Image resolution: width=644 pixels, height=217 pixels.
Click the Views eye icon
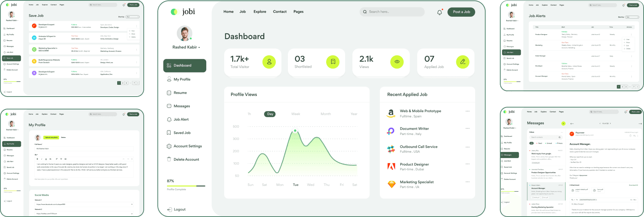click(397, 62)
